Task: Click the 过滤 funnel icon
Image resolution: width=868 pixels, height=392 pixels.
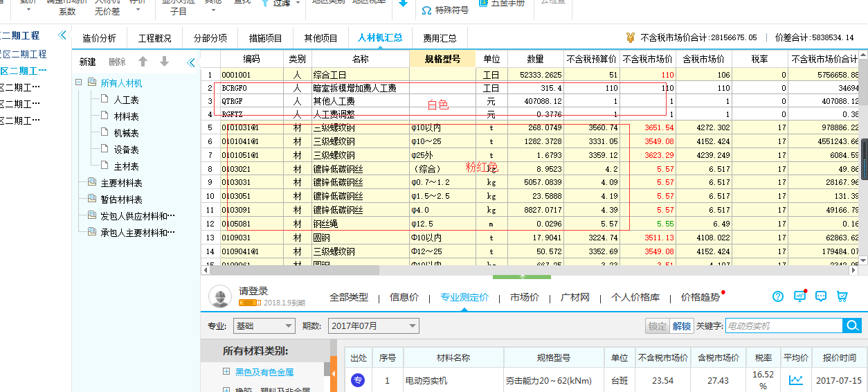Action: 266,3
